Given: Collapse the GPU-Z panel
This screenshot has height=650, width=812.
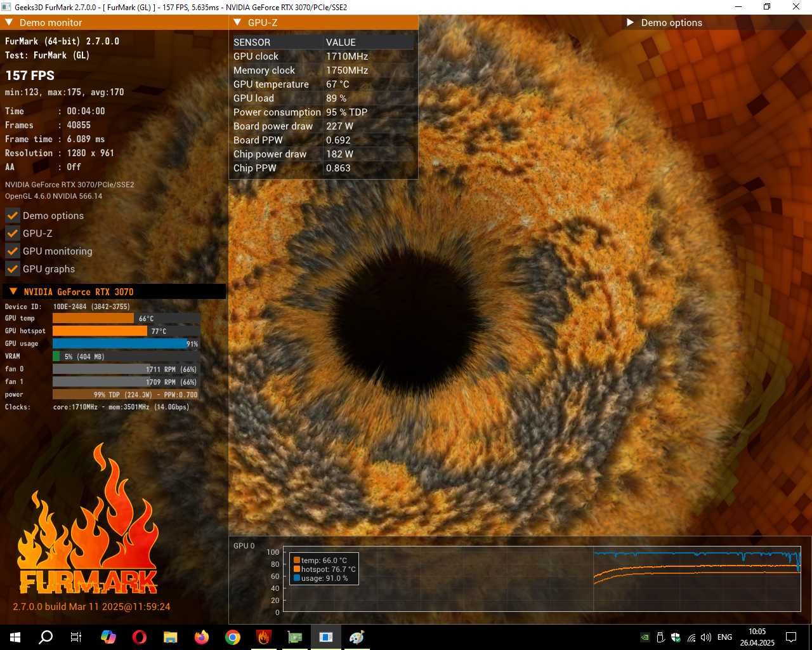Looking at the screenshot, I should (x=237, y=22).
